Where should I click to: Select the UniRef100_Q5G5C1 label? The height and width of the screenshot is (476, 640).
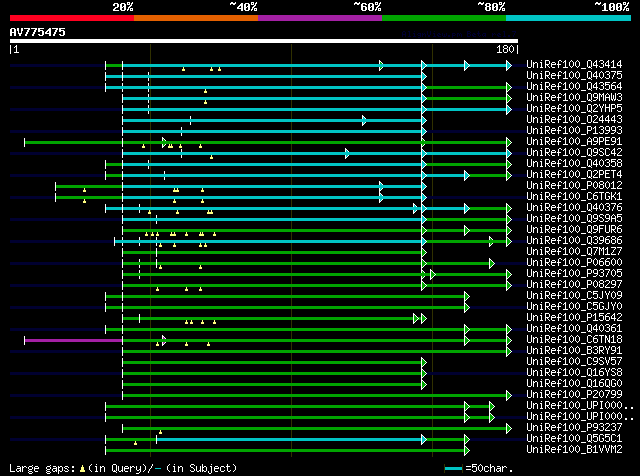tap(574, 439)
